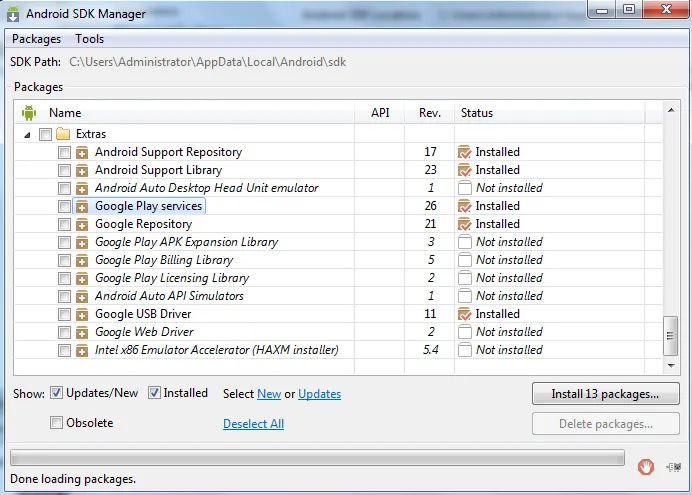Click package icon beside Google Play services
Screen dimensions: 692x495
coord(82,206)
